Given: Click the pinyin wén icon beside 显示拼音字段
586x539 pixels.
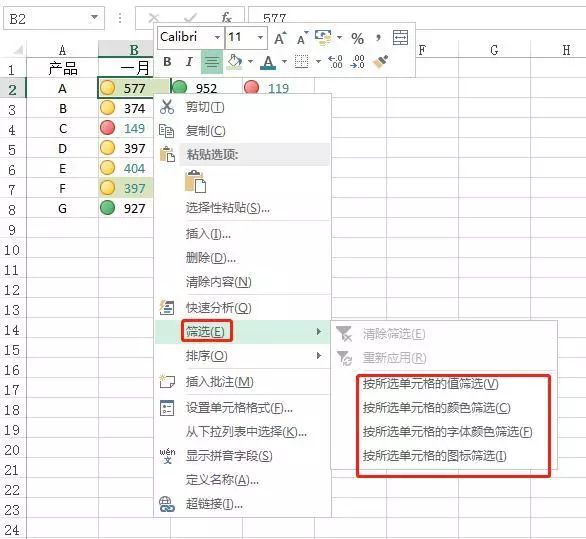Looking at the screenshot, I should [x=167, y=456].
